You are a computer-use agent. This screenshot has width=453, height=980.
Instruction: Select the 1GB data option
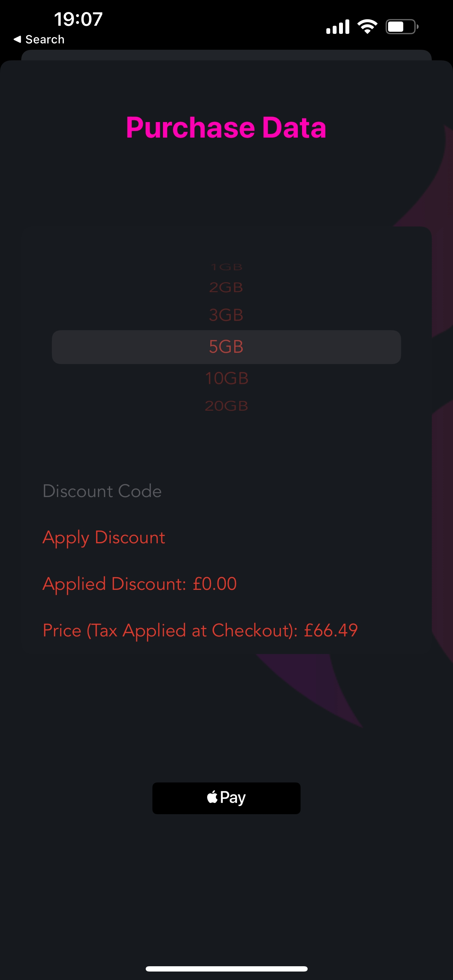[226, 267]
